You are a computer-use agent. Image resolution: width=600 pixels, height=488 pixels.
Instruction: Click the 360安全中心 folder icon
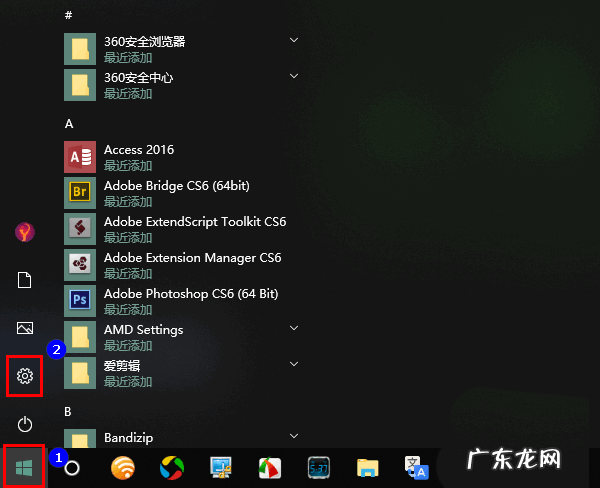coord(80,85)
